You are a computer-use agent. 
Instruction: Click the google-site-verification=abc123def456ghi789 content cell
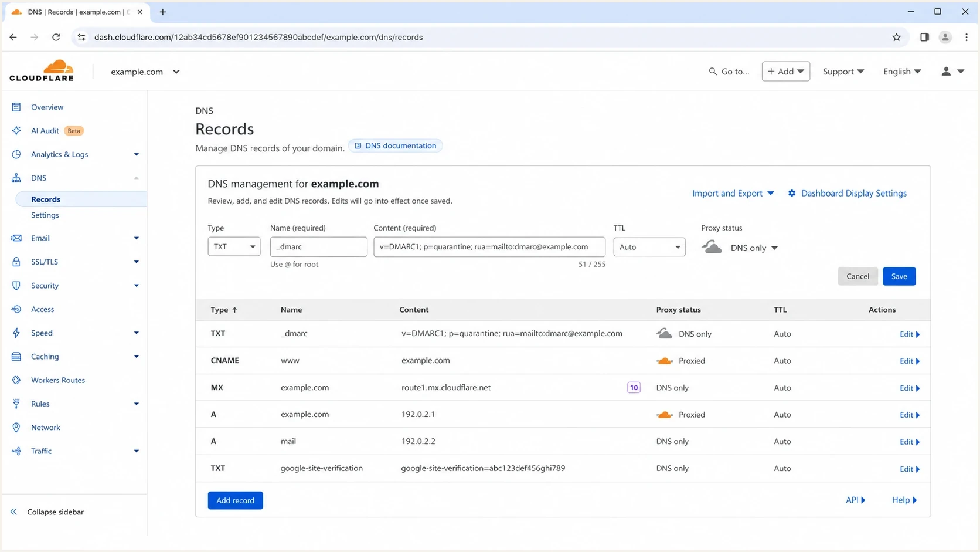click(483, 468)
